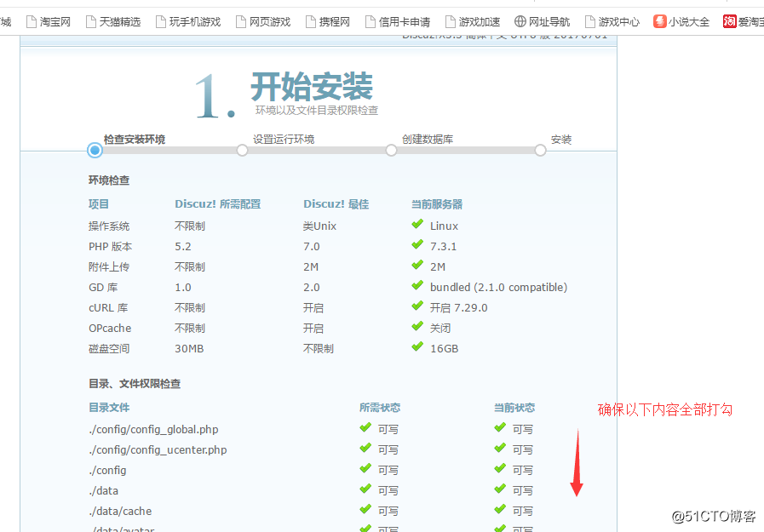The width and height of the screenshot is (764, 532).
Task: Click current-state check for config_global.php
Action: point(500,427)
